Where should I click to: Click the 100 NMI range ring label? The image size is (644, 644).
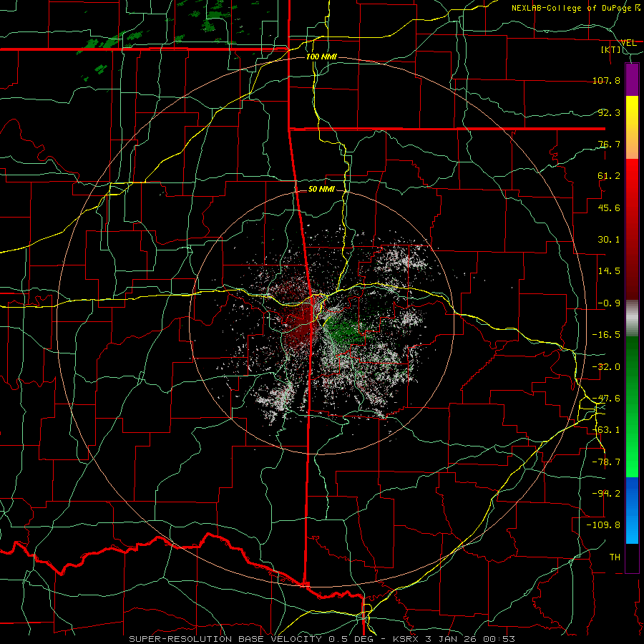point(321,57)
